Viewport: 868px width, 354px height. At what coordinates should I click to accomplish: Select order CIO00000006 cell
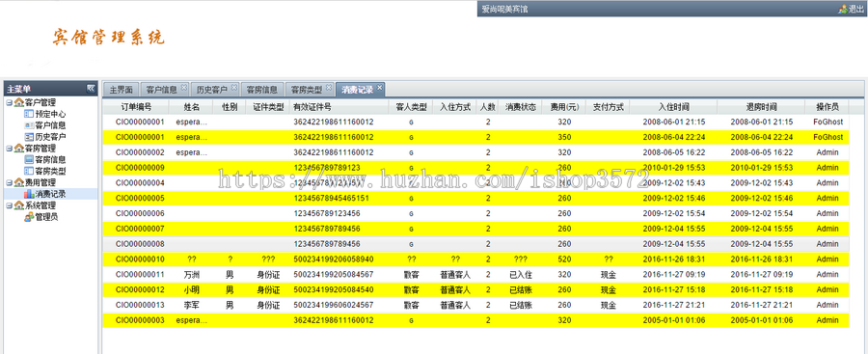pos(140,213)
